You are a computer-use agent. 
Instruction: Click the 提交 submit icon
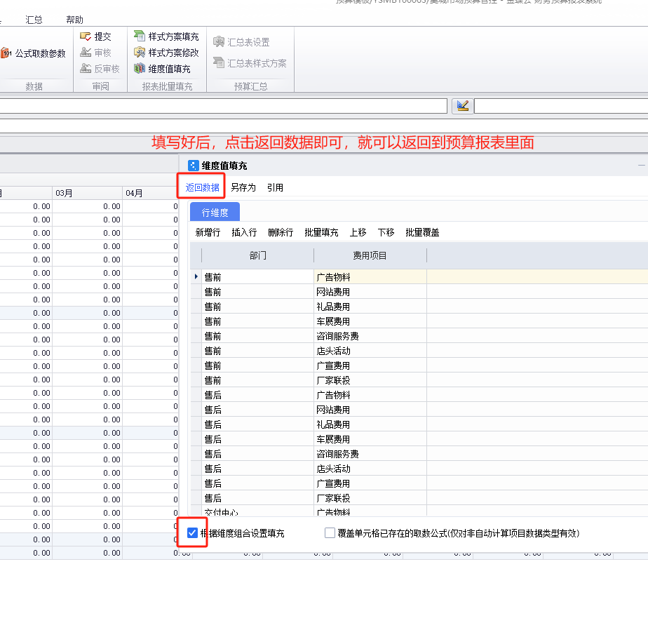point(86,36)
